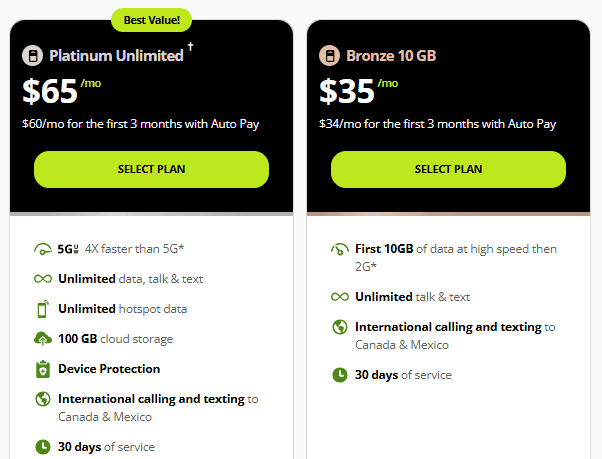Click the SIM card icon beside Platinum Unlimited
This screenshot has height=459, width=602.
[32, 56]
